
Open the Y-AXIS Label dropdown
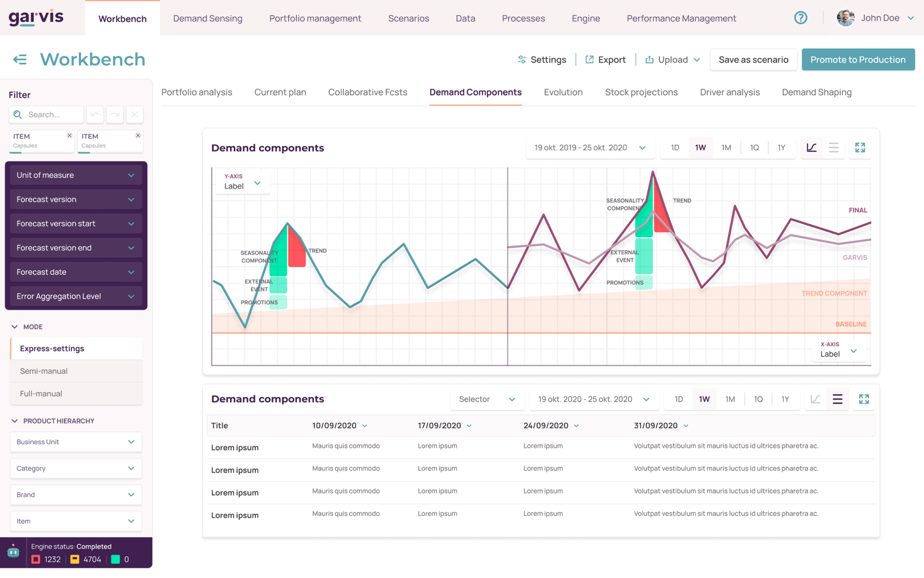(242, 182)
